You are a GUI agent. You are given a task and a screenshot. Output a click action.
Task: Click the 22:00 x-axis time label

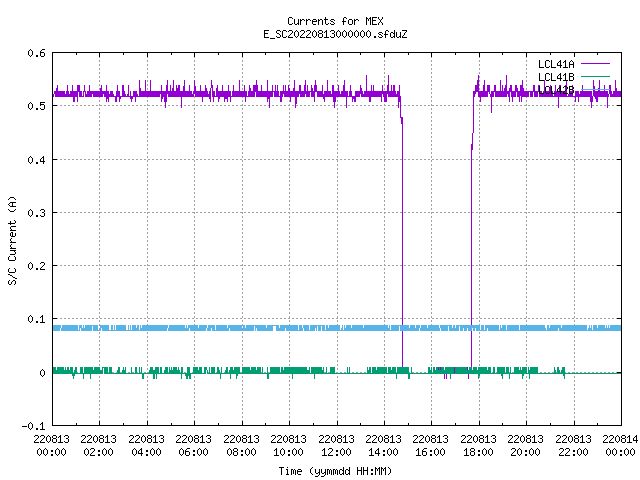(x=573, y=452)
